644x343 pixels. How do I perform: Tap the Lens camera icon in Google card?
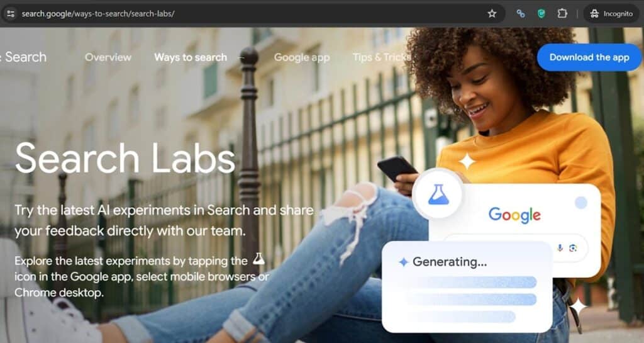(573, 248)
